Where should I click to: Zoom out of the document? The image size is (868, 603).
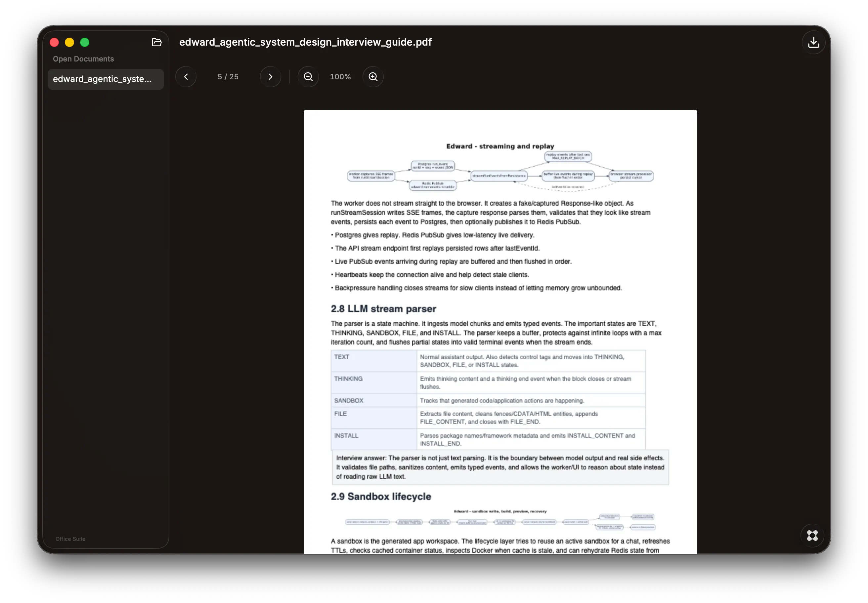309,77
